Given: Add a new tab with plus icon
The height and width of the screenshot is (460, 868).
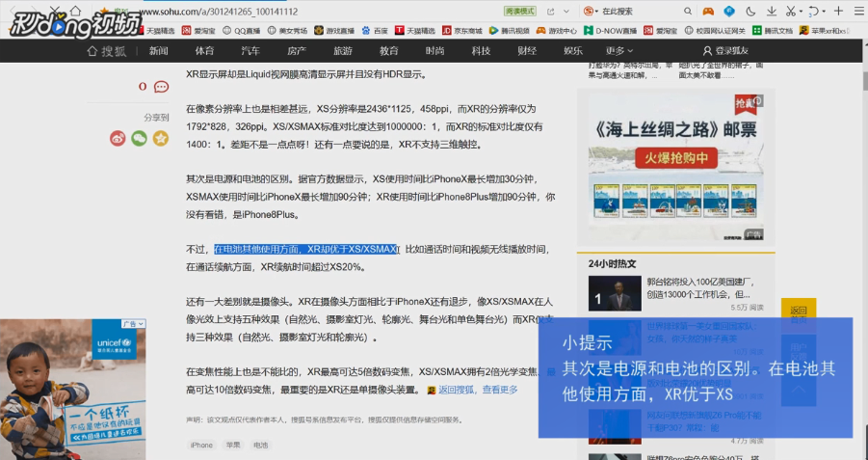Looking at the screenshot, I should coord(839,11).
